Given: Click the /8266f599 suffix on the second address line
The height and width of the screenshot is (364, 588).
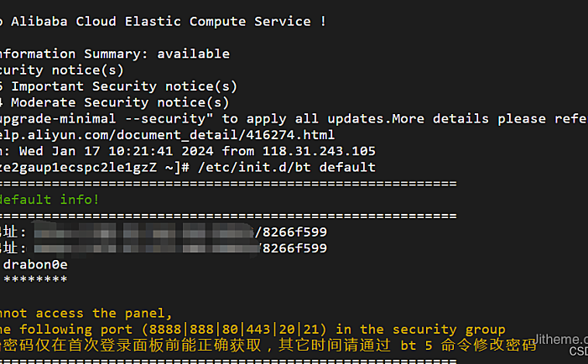Looking at the screenshot, I should point(294,248).
